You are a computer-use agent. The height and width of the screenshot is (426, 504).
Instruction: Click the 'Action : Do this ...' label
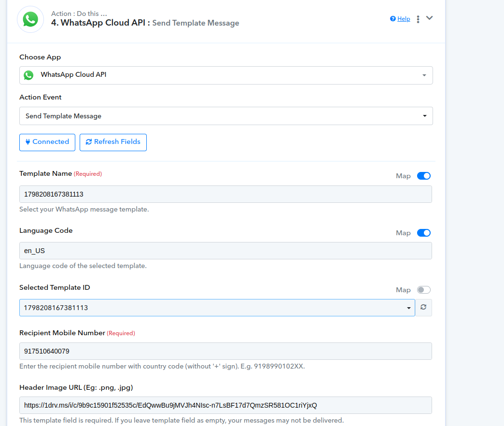pyautogui.click(x=79, y=14)
